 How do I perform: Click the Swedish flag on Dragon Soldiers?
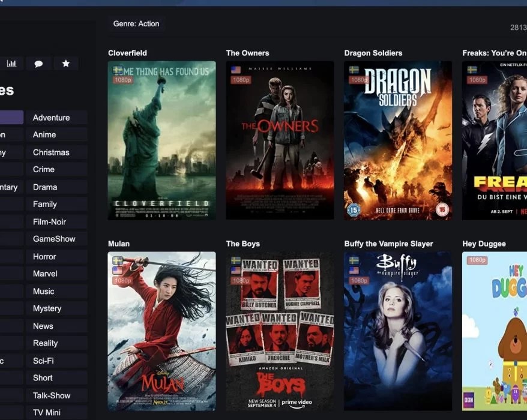point(354,70)
